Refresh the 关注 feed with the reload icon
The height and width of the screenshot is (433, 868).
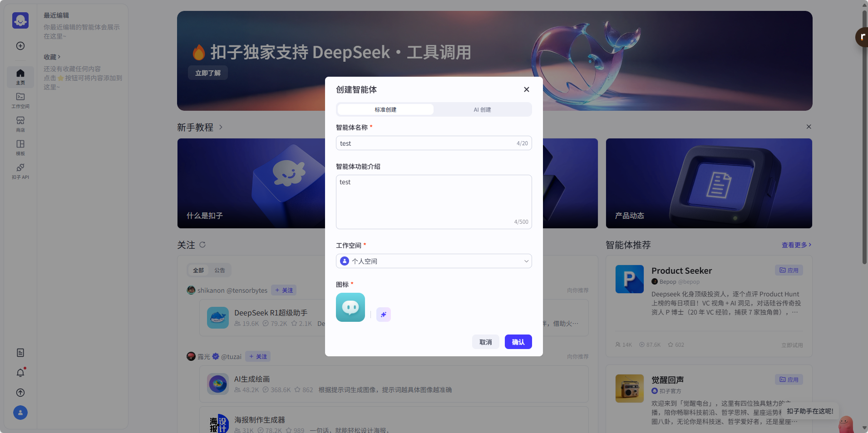[x=202, y=245]
